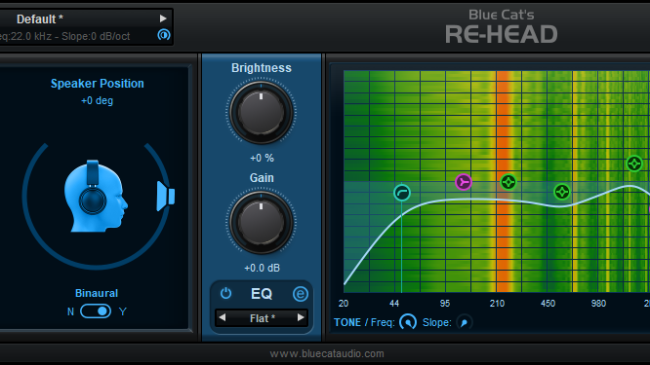Click the Blue Cat's RE-HEAD logo
Image resolution: width=650 pixels, height=365 pixels.
tap(501, 27)
